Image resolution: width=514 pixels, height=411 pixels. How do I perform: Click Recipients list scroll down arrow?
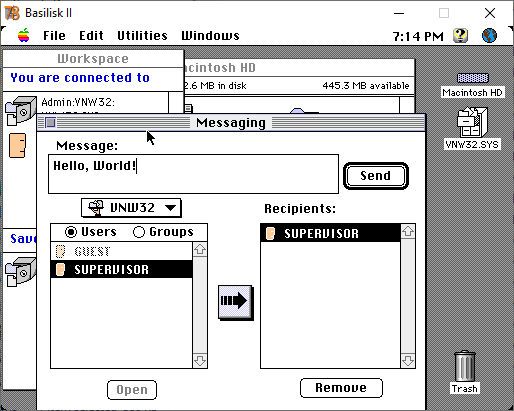click(408, 361)
